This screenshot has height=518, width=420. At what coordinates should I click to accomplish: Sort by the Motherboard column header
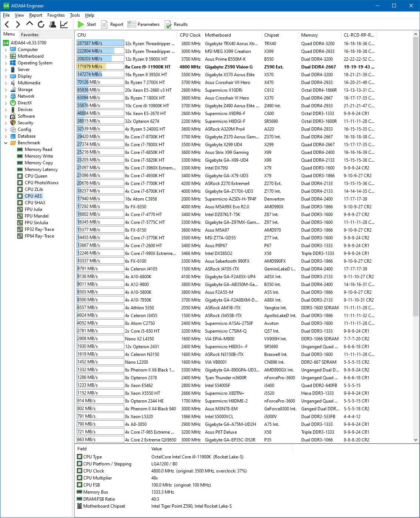[x=232, y=35]
